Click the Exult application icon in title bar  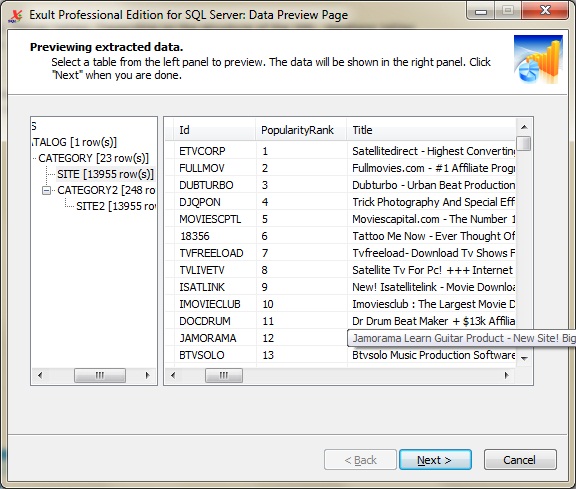tap(15, 16)
